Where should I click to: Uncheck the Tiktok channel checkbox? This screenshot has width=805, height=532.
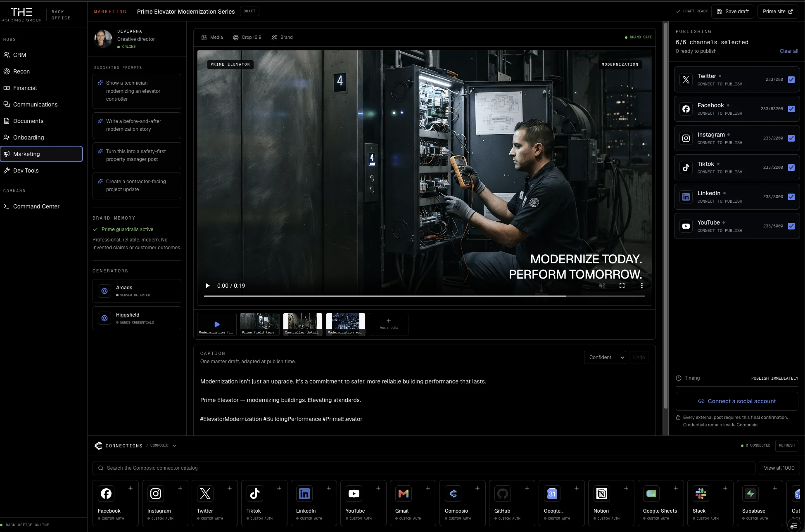click(x=791, y=168)
